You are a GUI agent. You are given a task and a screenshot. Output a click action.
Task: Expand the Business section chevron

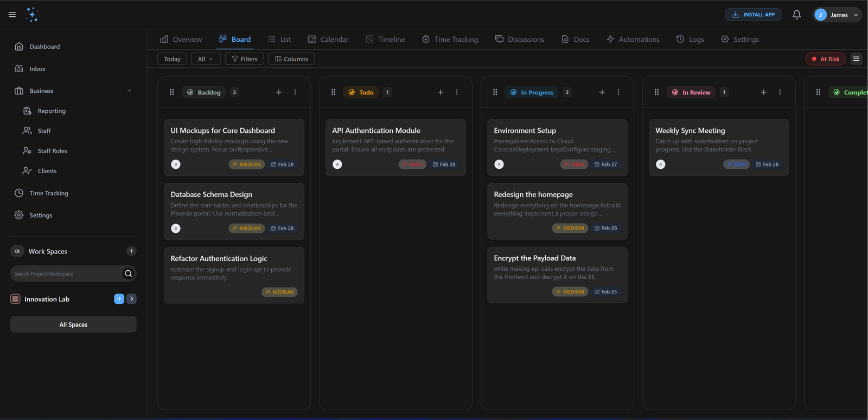tap(129, 91)
